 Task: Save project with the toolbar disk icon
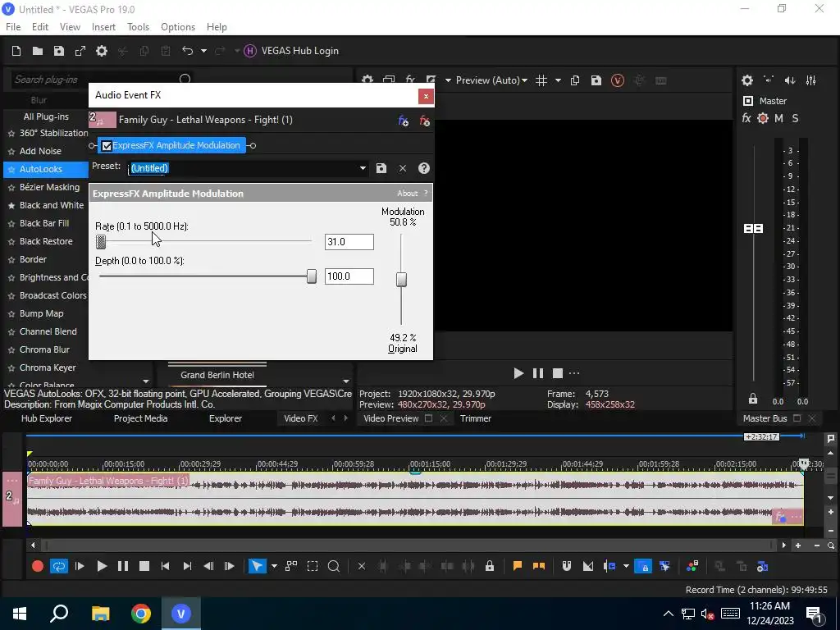coord(59,51)
